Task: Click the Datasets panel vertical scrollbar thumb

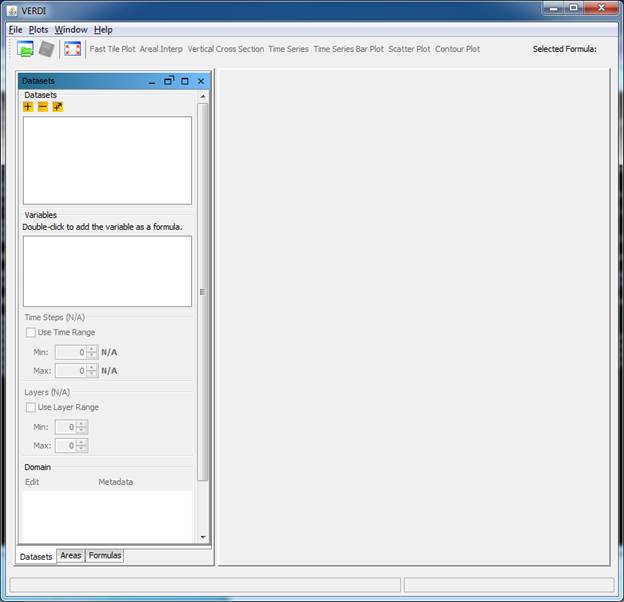Action: pyautogui.click(x=203, y=292)
